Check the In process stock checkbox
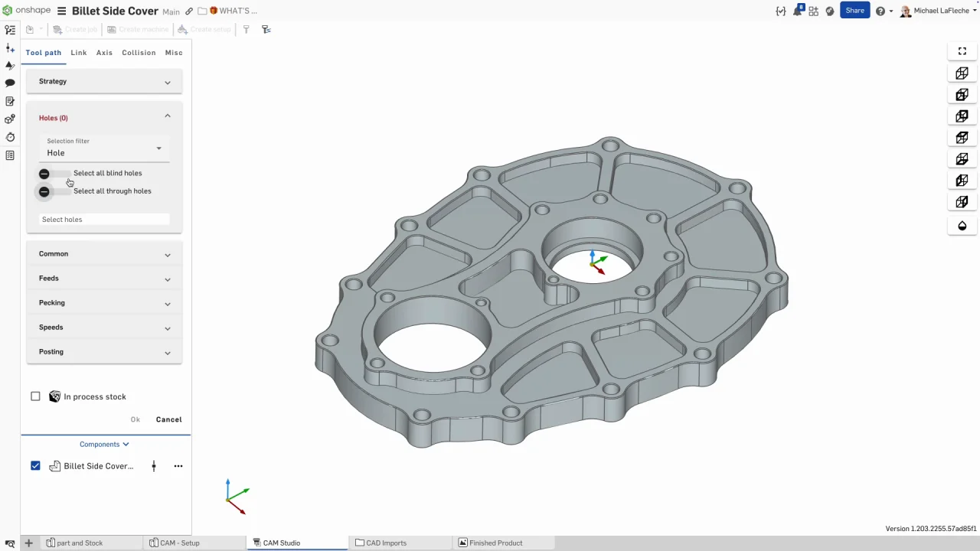 35,396
